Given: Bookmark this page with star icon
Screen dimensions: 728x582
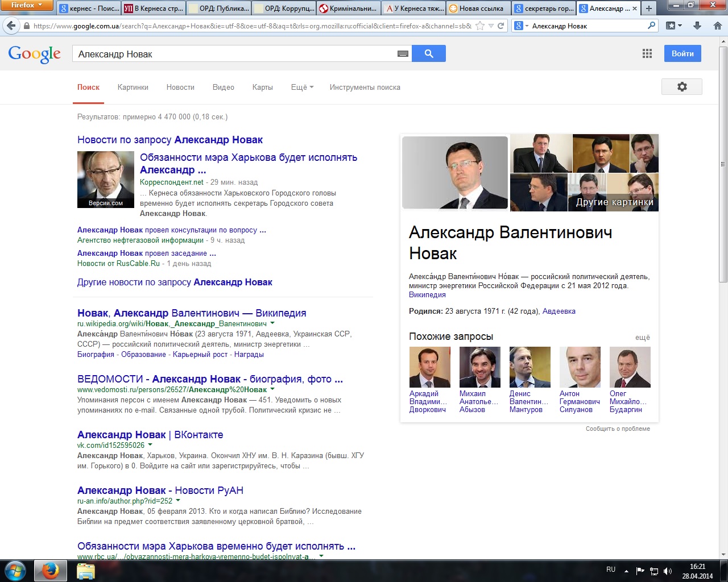Looking at the screenshot, I should pyautogui.click(x=480, y=26).
